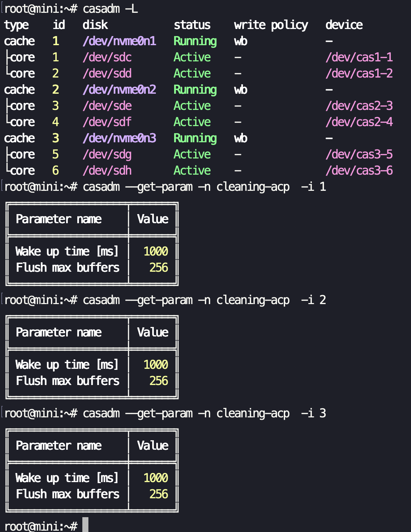Click the /dev/cas1-1 device path
This screenshot has width=411, height=532.
click(x=359, y=57)
